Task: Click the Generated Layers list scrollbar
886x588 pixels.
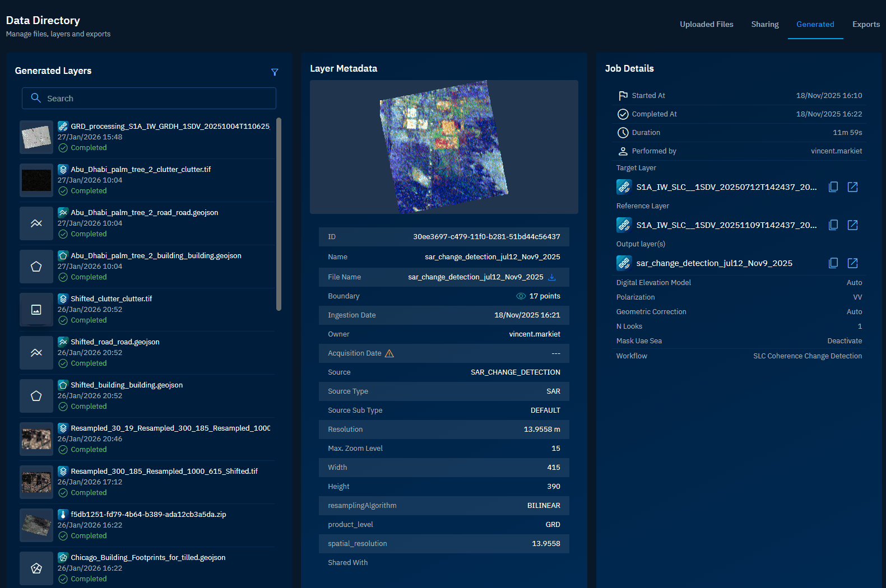Action: [x=279, y=214]
